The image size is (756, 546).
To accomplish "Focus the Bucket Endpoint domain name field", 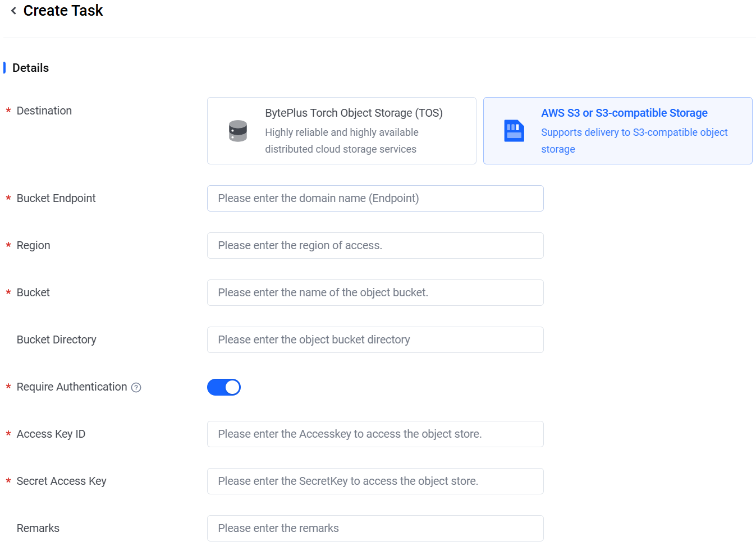I will (375, 198).
